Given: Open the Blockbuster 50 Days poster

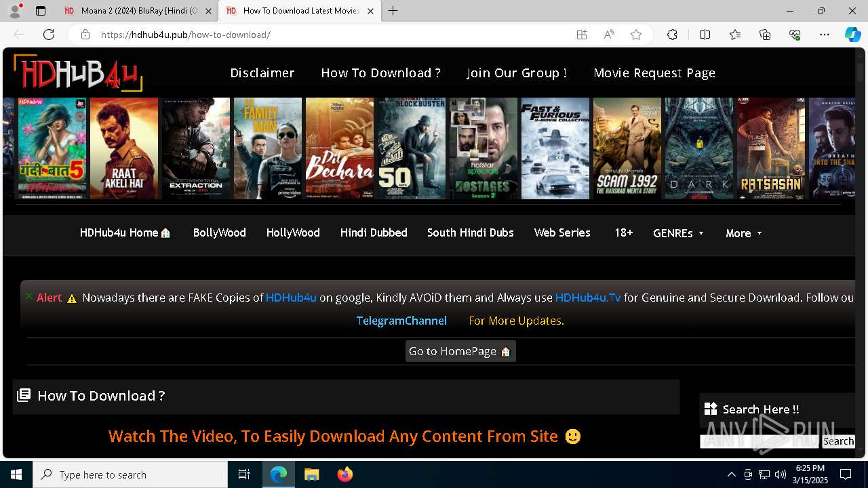Looking at the screenshot, I should (x=412, y=148).
